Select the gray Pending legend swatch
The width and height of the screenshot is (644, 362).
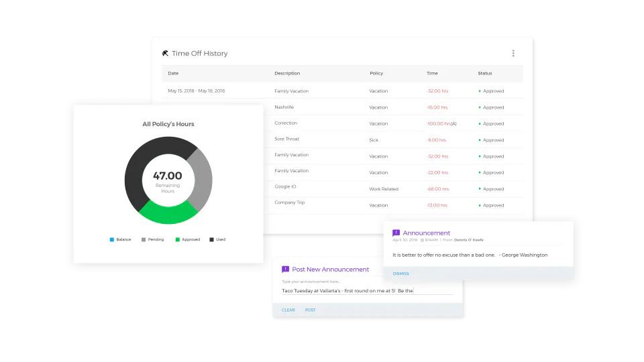(144, 240)
